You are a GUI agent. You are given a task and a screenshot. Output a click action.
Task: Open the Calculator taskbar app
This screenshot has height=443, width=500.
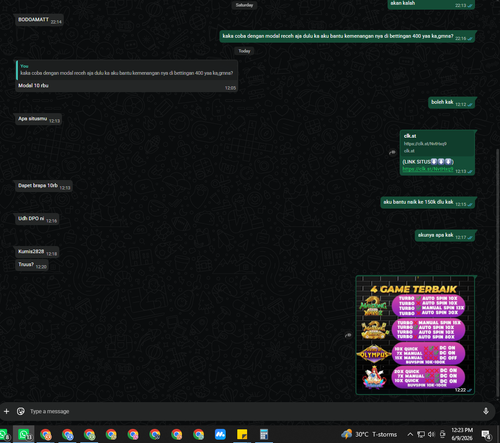264,434
